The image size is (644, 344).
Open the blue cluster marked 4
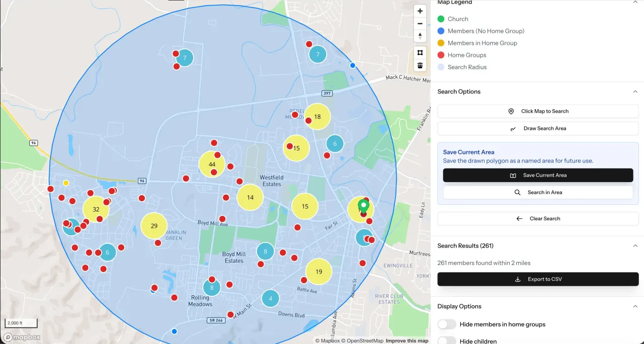tap(271, 299)
